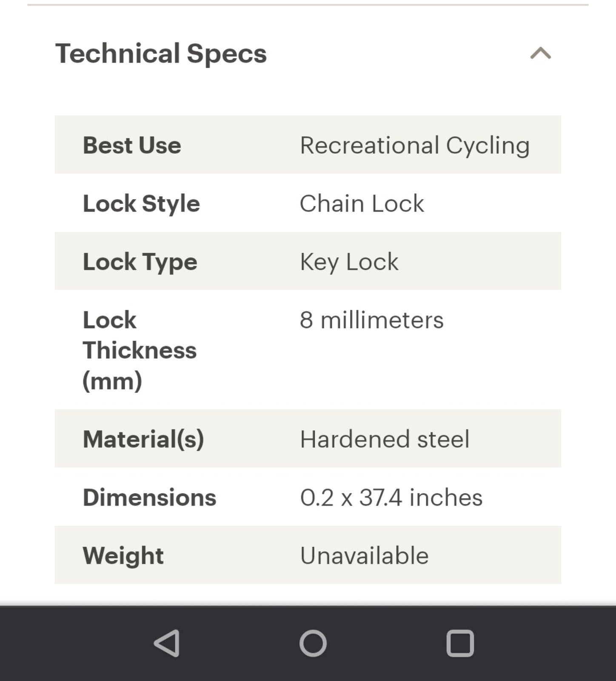Click the 0.2 x 37.4 inches value
Screen dimensions: 616x681
coord(391,497)
